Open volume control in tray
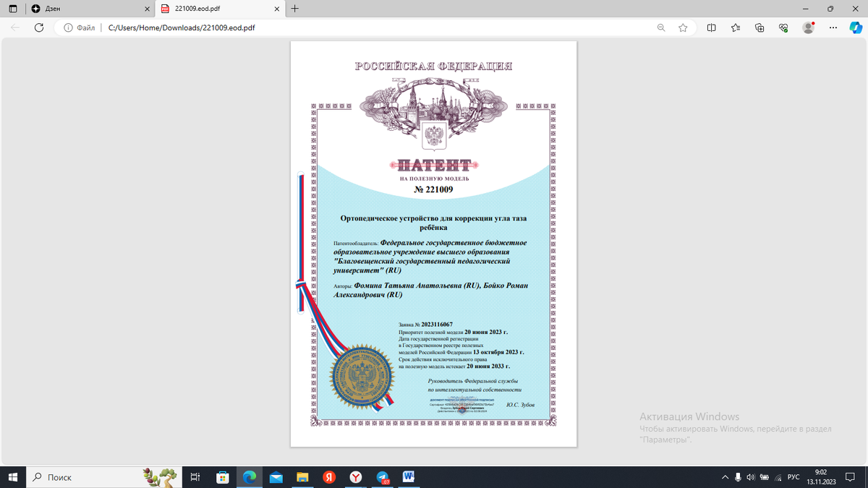868x488 pixels. (x=751, y=477)
